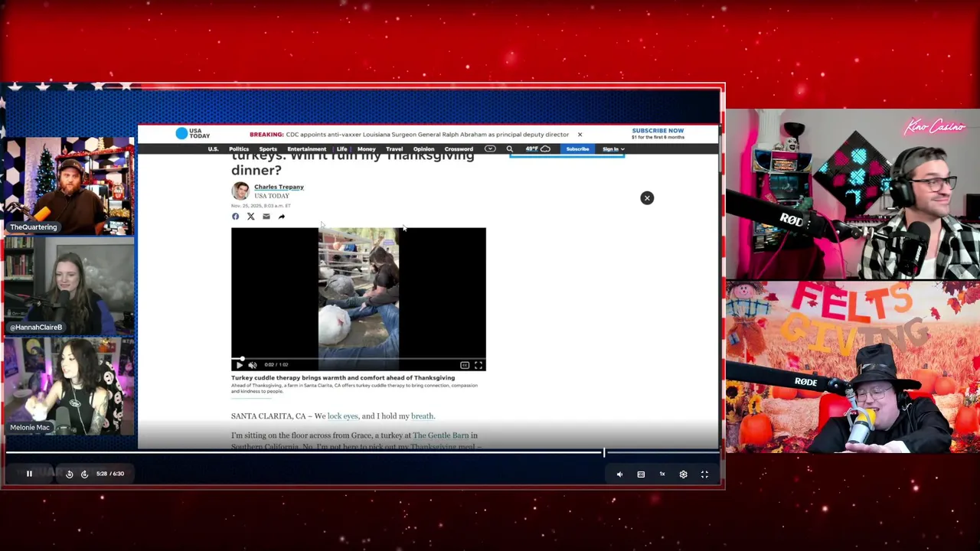Toggle closed captions on embedded video

tap(464, 365)
